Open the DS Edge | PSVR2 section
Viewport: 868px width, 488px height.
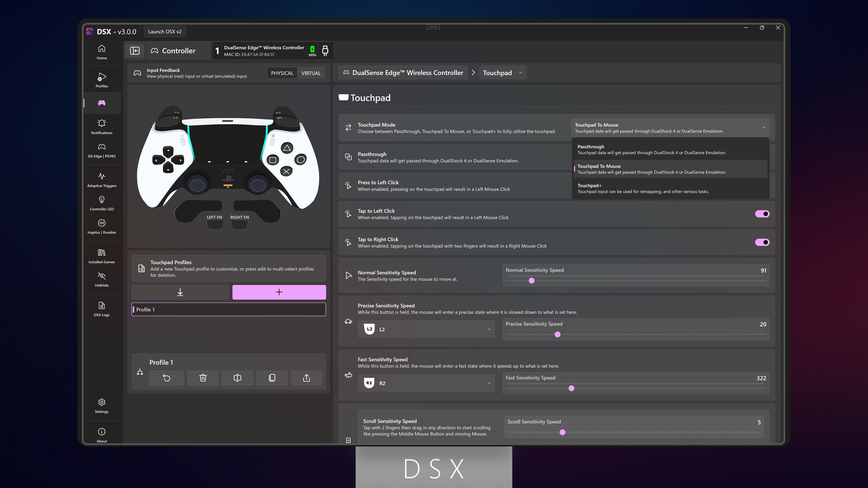[x=101, y=150]
